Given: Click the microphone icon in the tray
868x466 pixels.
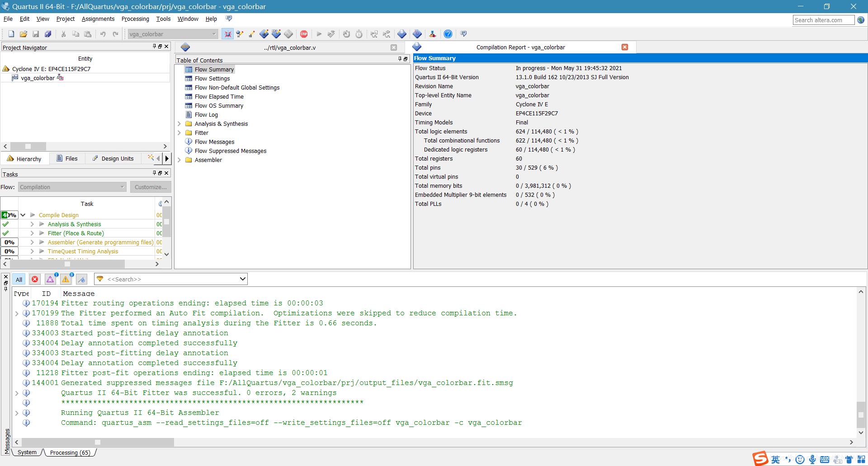Looking at the screenshot, I should tap(812, 460).
